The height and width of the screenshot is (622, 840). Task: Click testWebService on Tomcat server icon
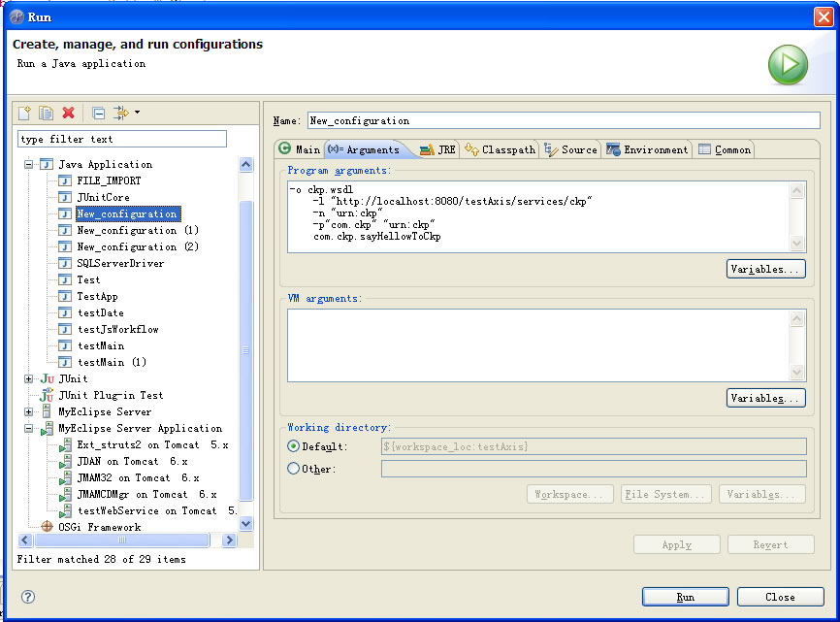click(65, 510)
